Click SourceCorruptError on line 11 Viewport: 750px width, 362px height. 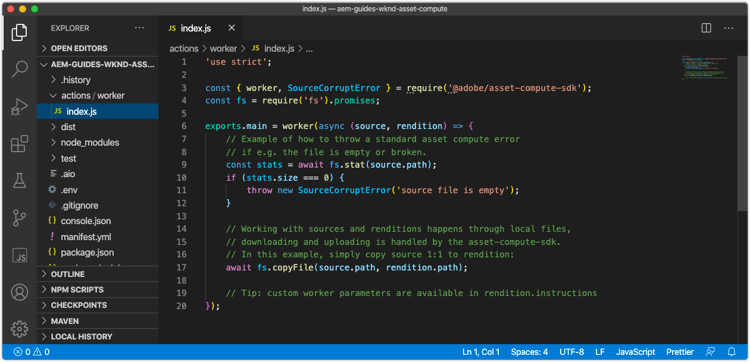pyautogui.click(x=344, y=190)
